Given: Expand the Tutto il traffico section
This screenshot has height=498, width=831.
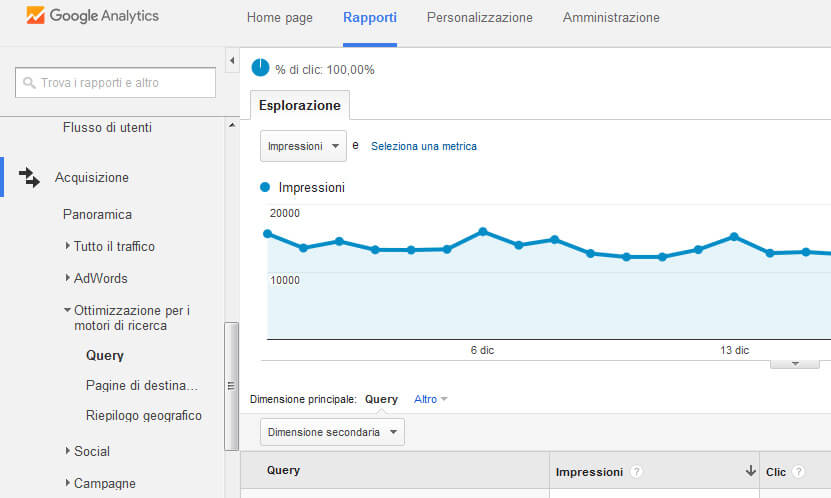Looking at the screenshot, I should tap(67, 246).
